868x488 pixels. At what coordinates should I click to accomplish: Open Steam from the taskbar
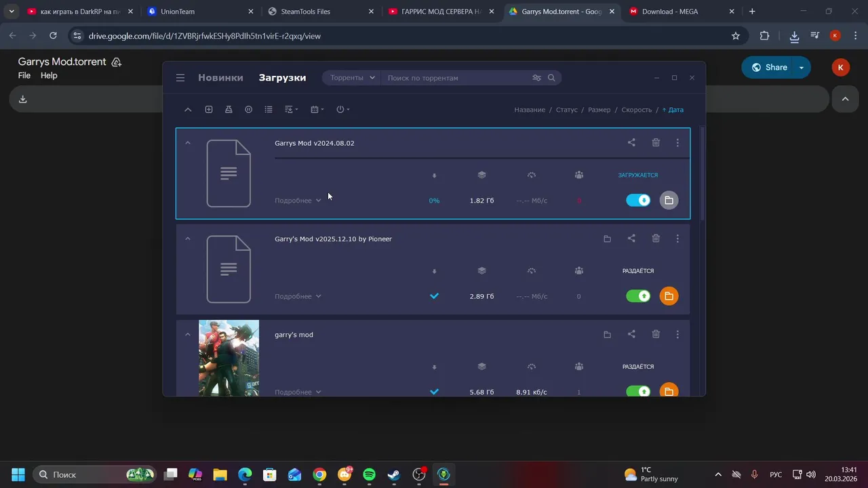coord(394,474)
